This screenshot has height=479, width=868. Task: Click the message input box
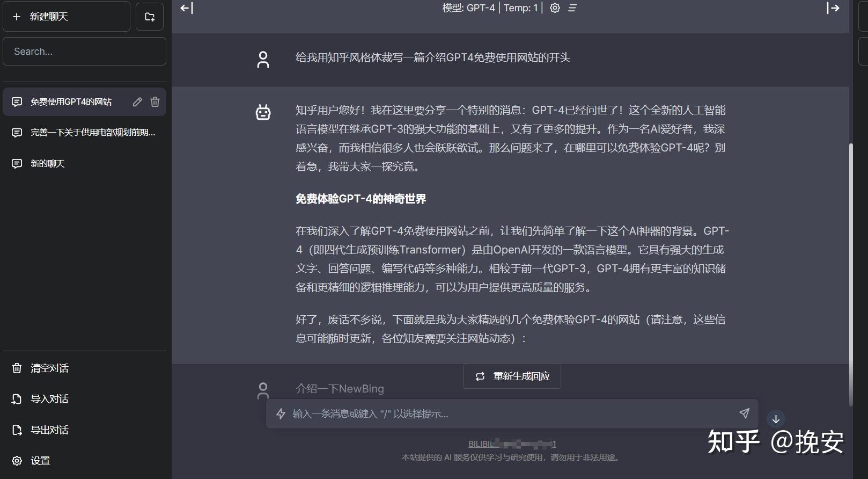point(512,414)
